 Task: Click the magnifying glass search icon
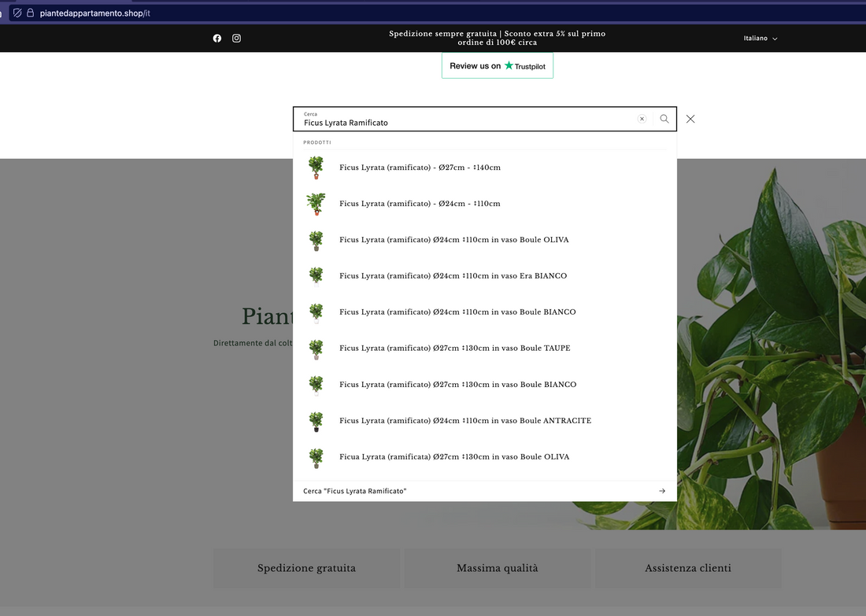click(664, 119)
